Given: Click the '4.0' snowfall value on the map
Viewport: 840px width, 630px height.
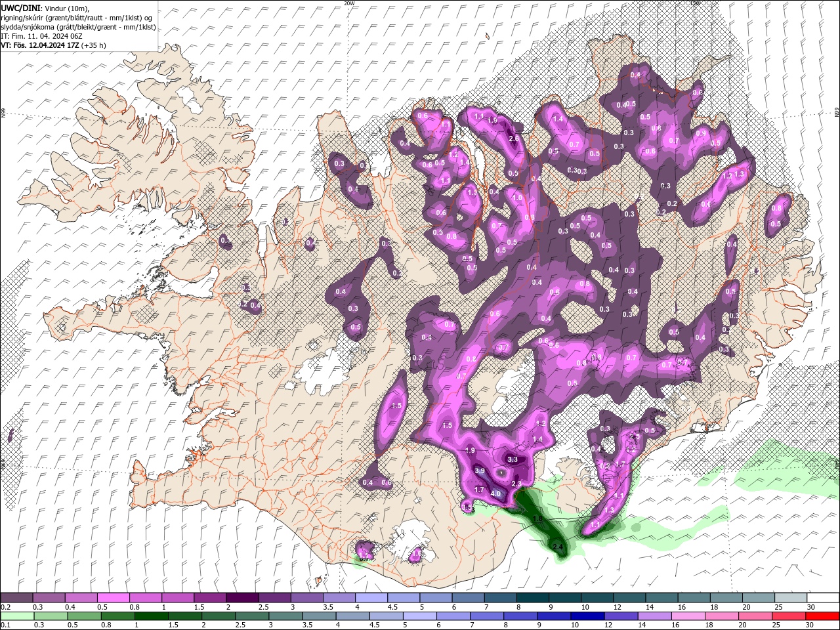Looking at the screenshot, I should pos(496,493).
